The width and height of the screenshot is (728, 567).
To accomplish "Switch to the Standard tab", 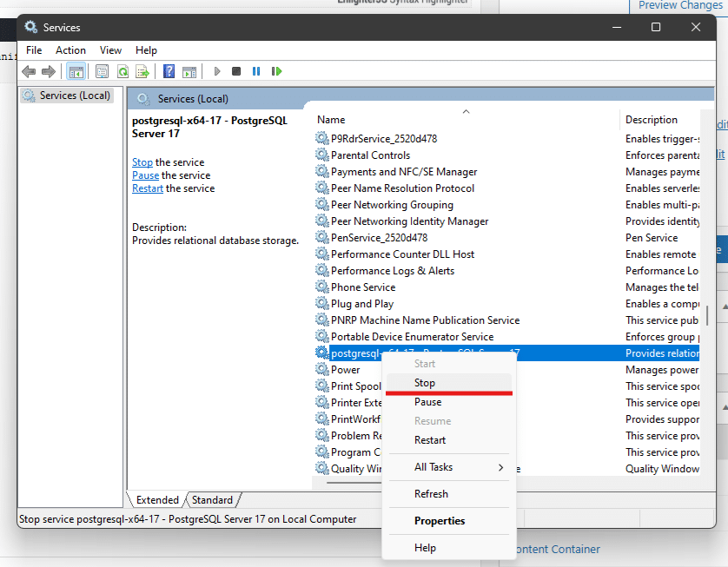I will (x=212, y=500).
